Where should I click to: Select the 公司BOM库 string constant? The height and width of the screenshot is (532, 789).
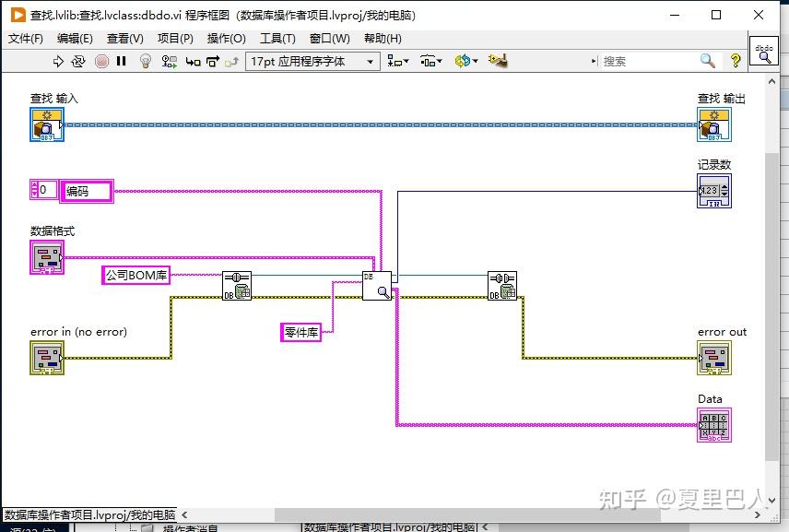(135, 276)
